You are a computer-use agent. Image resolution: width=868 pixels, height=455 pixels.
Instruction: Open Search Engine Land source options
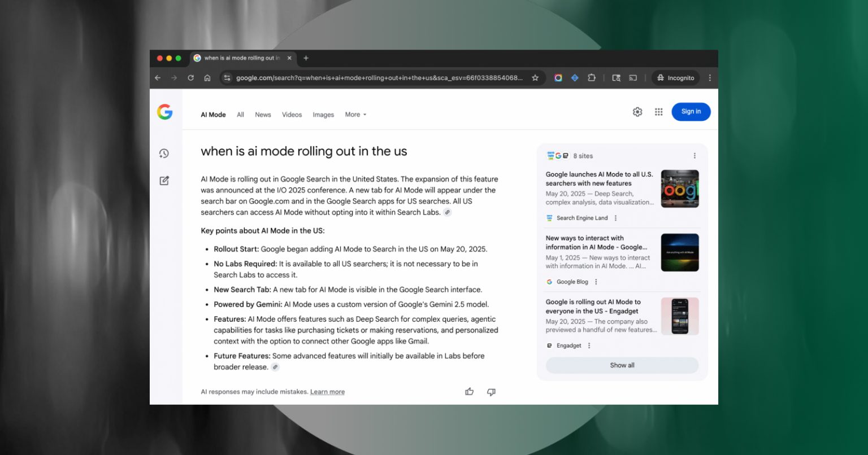615,218
